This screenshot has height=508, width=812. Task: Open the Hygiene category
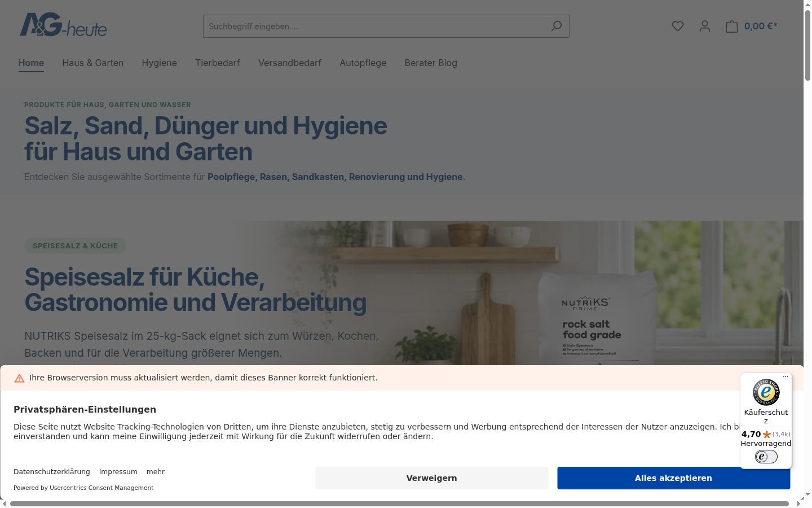coord(160,63)
